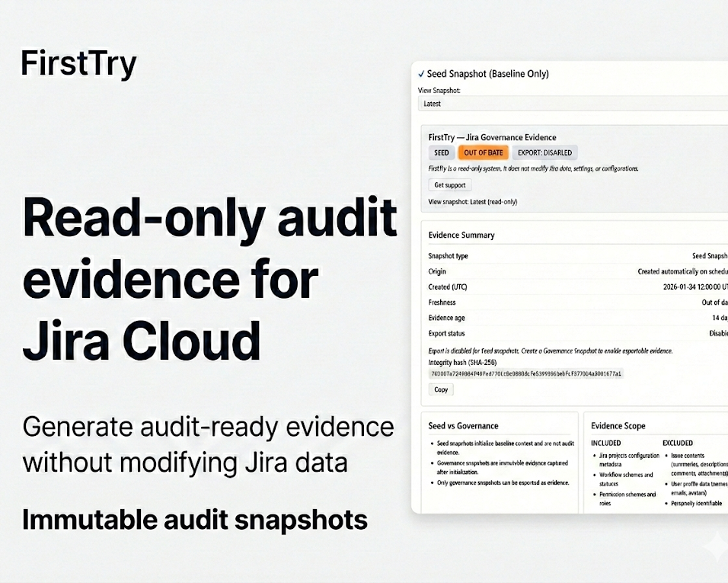Click the 'Evidence Scope' card heading
This screenshot has width=728, height=583.
(618, 426)
